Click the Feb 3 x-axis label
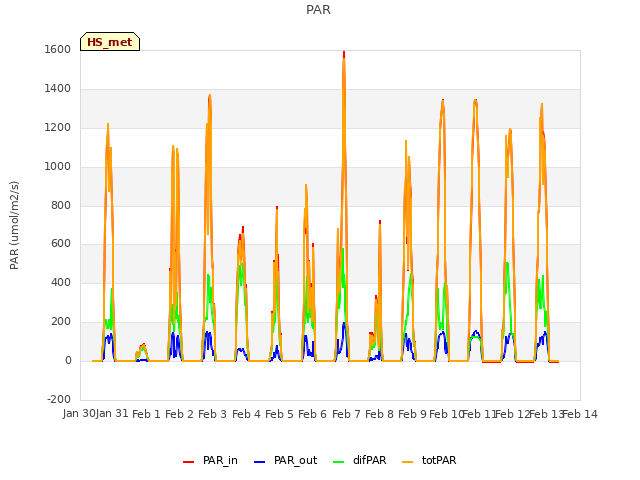The image size is (640, 480). click(x=212, y=414)
